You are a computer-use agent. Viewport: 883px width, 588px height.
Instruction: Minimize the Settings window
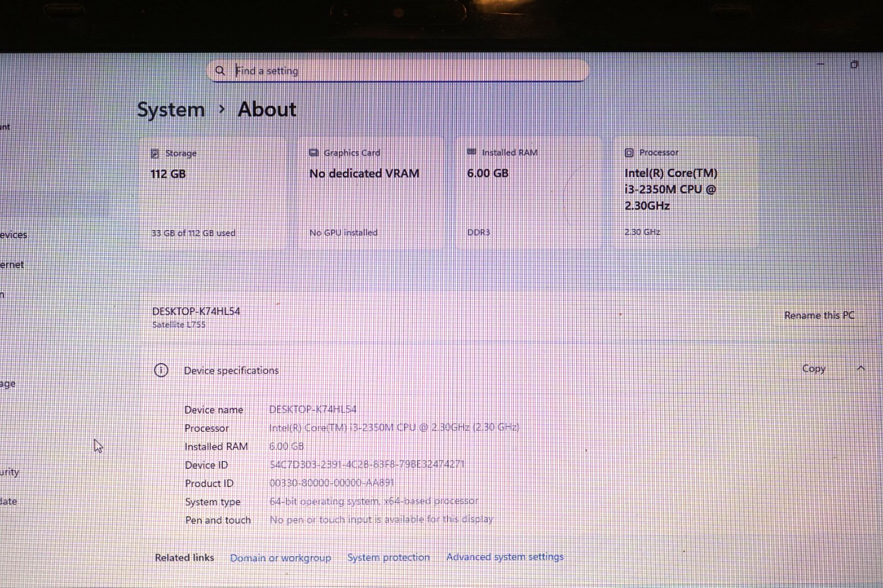click(821, 65)
